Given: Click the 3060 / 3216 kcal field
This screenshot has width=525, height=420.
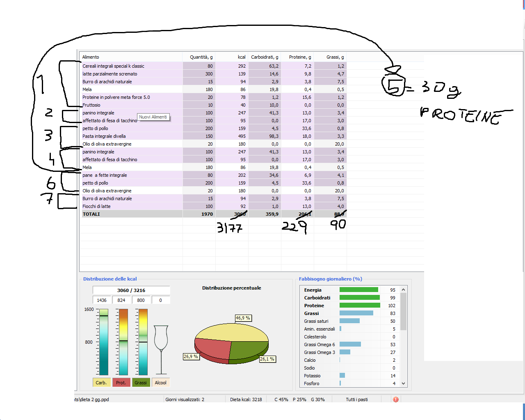Looking at the screenshot, I should pyautogui.click(x=131, y=290).
